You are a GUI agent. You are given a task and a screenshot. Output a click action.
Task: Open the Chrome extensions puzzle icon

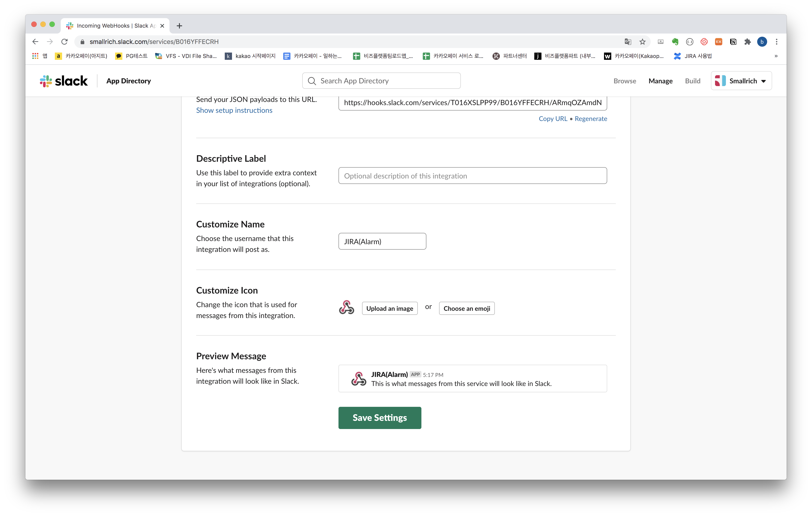click(x=748, y=42)
